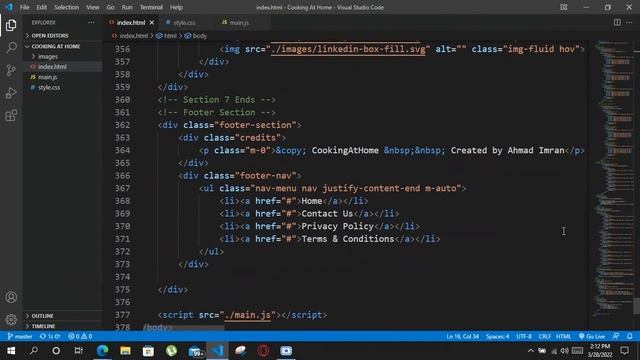The height and width of the screenshot is (360, 640).
Task: Close the index.html tab
Action: coord(152,22)
